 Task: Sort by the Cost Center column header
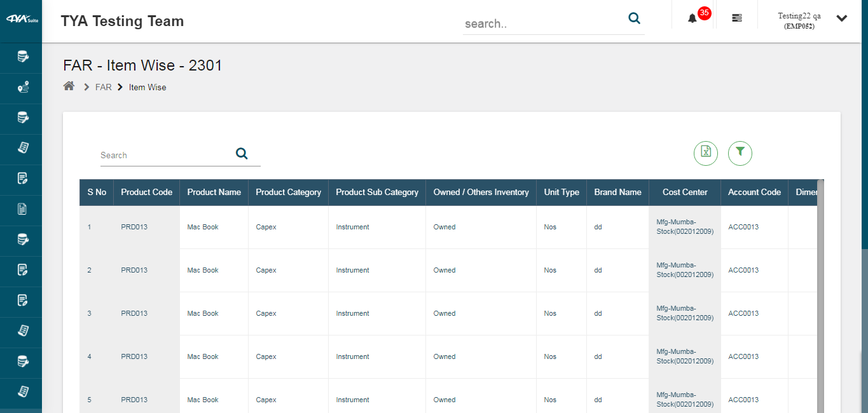point(684,193)
